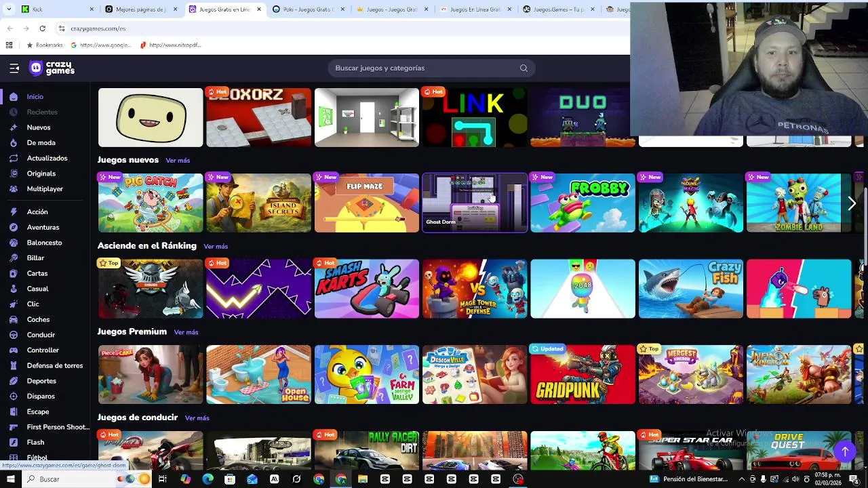The image size is (868, 488).
Task: Click the CrazyGames logo
Action: tap(52, 68)
